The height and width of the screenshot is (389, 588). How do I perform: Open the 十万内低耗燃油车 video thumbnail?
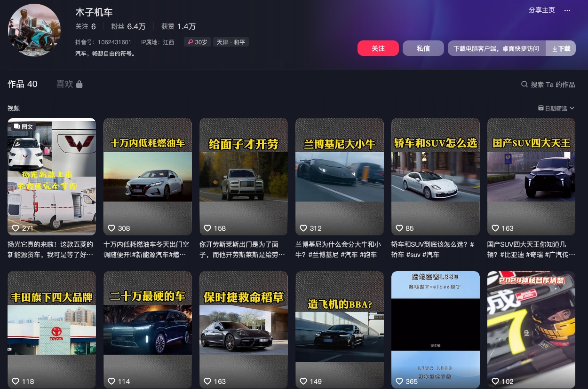pos(148,177)
